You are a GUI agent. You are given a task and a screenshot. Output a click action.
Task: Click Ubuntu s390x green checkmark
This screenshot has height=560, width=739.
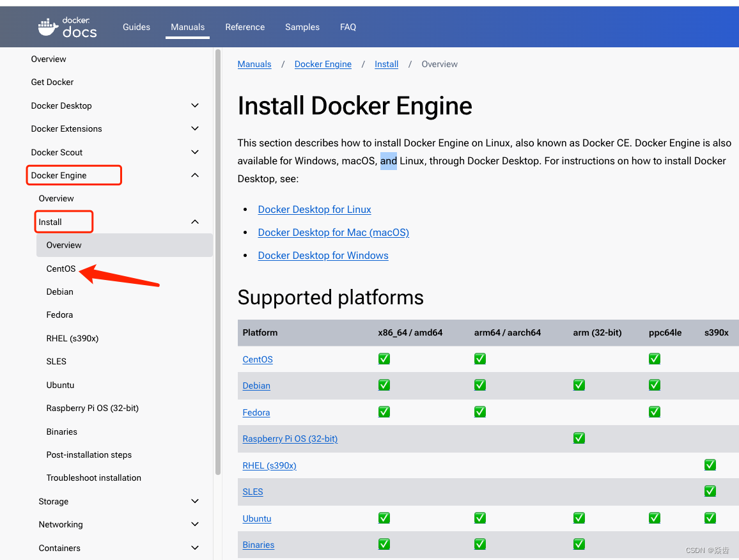click(x=710, y=518)
